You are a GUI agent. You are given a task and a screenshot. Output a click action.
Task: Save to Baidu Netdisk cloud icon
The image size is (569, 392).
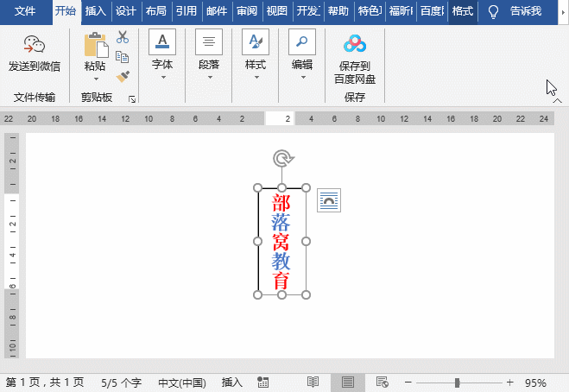(x=354, y=45)
